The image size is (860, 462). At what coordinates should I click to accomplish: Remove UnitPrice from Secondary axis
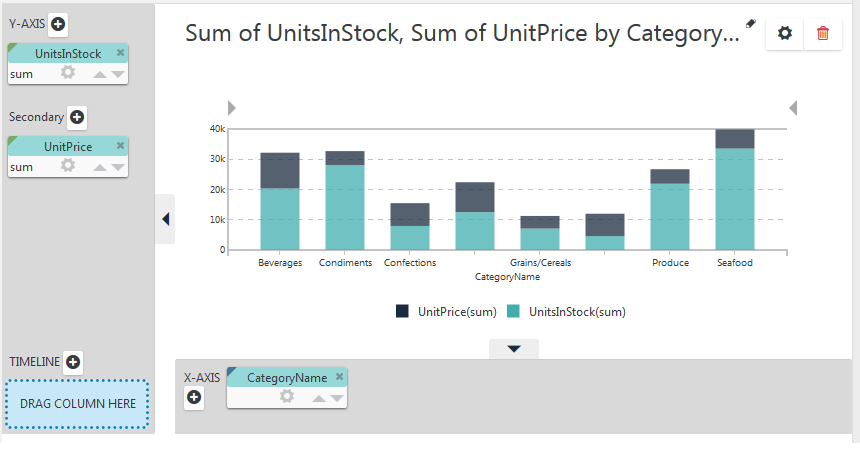(x=120, y=145)
